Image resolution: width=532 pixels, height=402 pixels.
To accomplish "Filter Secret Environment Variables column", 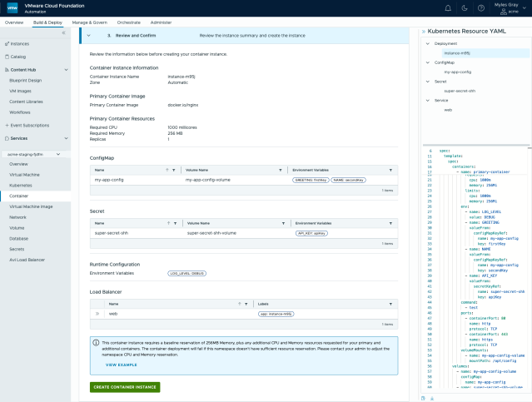I will (390, 223).
